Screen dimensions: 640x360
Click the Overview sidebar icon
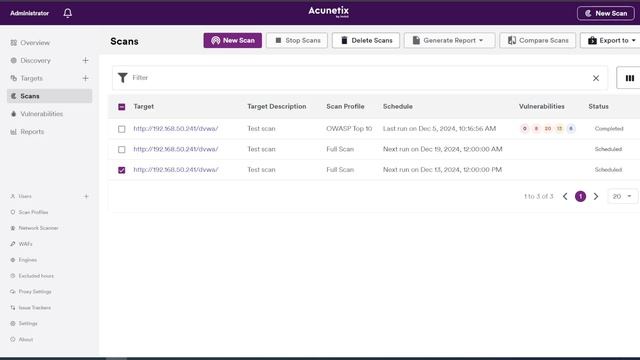[x=13, y=43]
